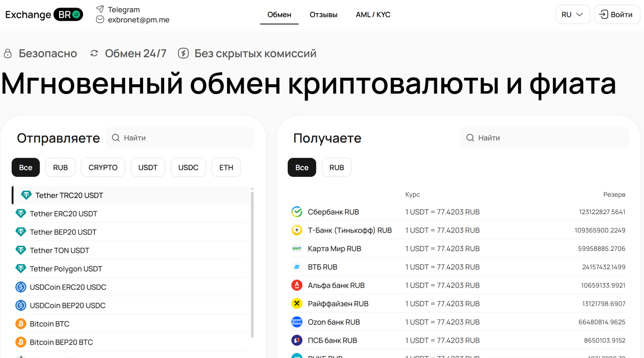The width and height of the screenshot is (644, 358).
Task: Open the AML / KYC page
Action: tap(373, 14)
